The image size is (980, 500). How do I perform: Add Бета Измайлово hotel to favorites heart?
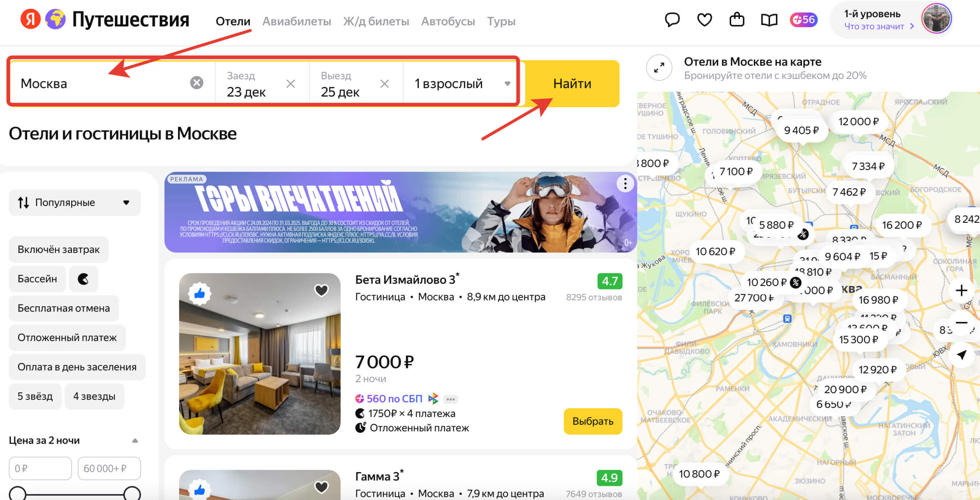coord(321,291)
